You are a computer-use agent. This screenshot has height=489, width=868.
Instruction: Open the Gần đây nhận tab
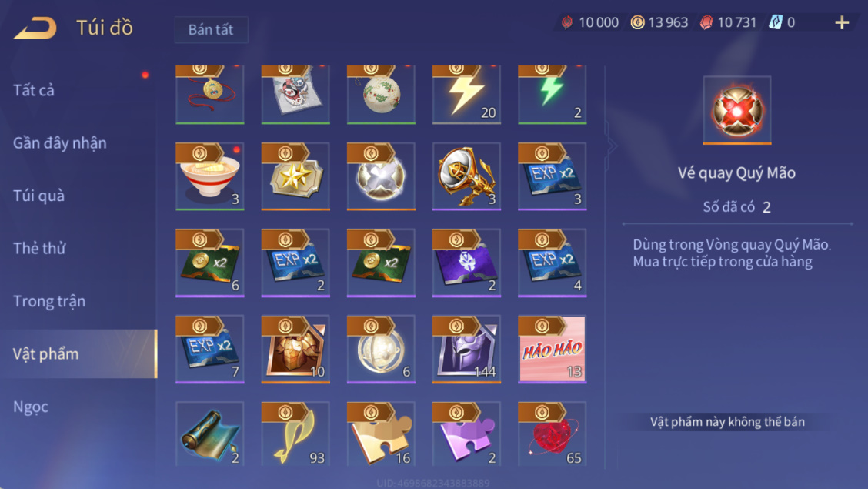60,143
